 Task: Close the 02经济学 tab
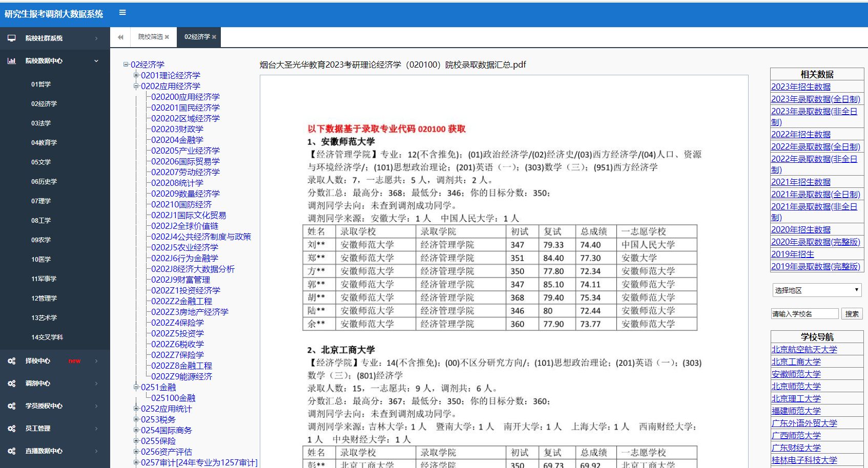pyautogui.click(x=214, y=37)
